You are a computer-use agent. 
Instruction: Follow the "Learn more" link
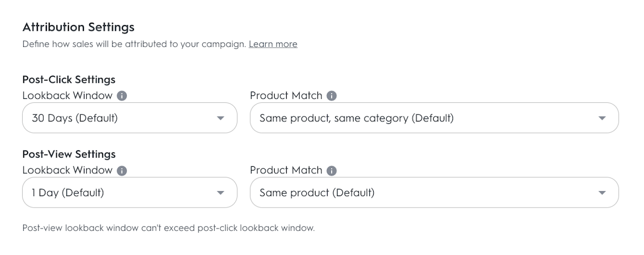tap(273, 44)
